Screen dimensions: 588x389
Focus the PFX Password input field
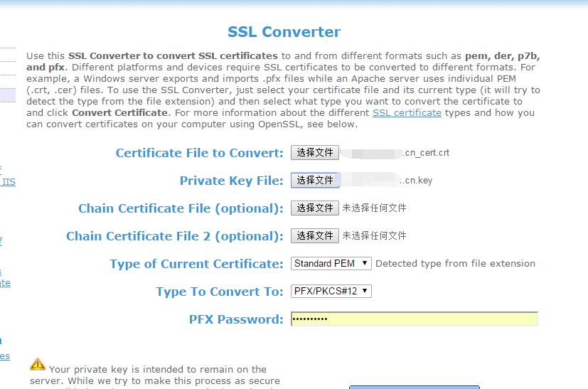coord(414,319)
